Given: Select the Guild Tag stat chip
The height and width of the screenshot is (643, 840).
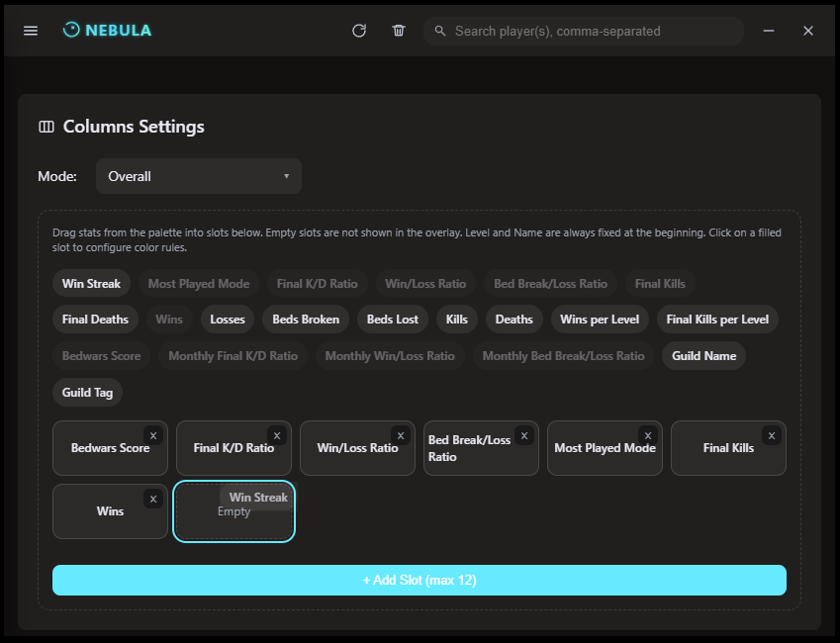Looking at the screenshot, I should 87,392.
